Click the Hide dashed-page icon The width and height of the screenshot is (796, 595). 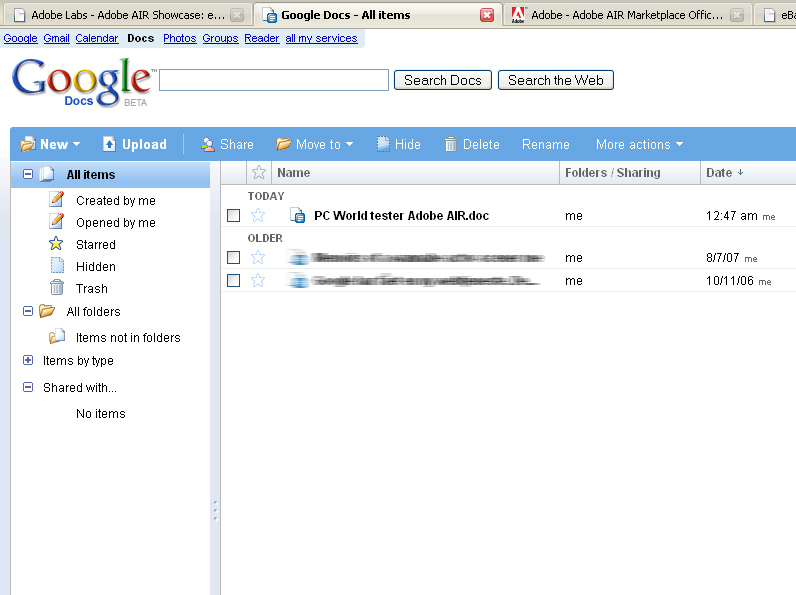tap(383, 144)
